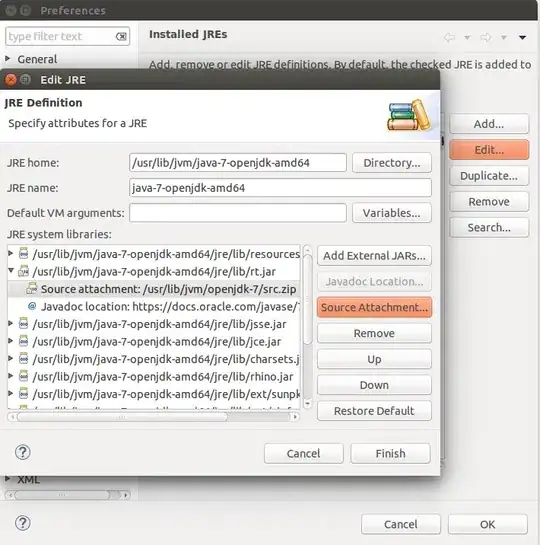Click the libraries list vertical scrollbar

click(308, 299)
